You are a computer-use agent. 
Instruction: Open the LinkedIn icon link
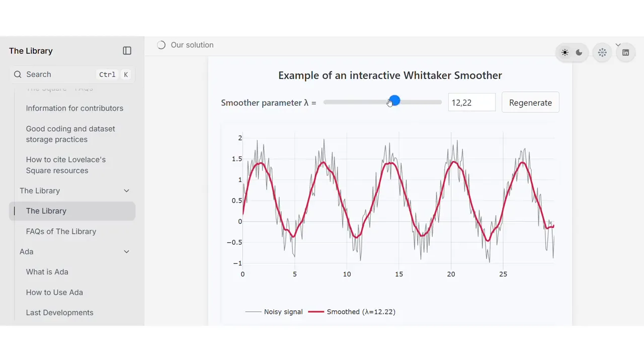(x=625, y=52)
